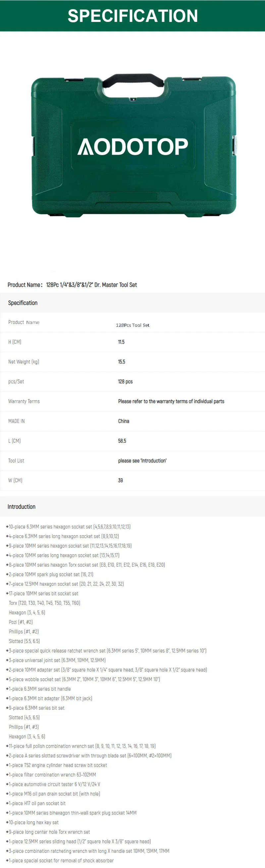Click the 10-piece 6.3MM hexagon socket set bullet
Image resolution: width=265 pixels, height=868 pixels.
(69, 527)
